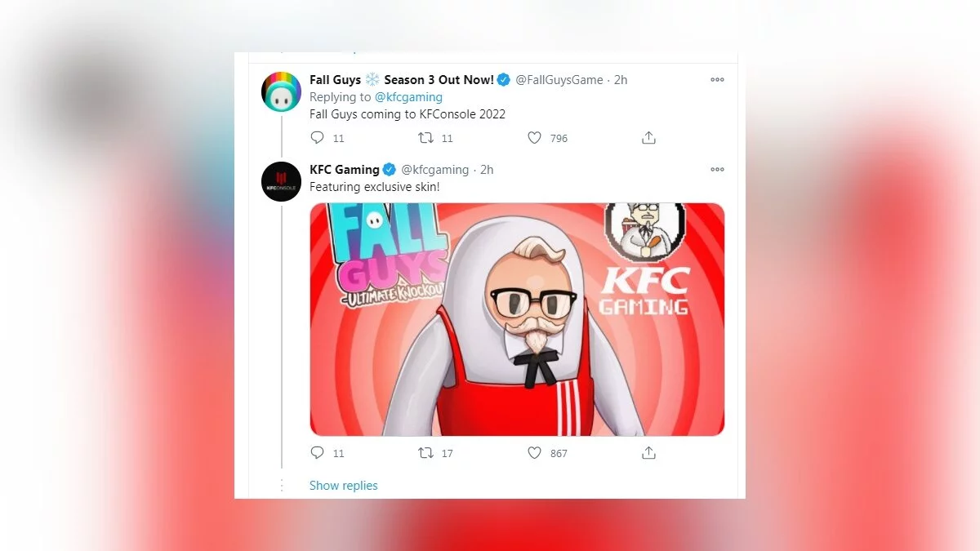
Task: Reply to the KFC Gaming tweet
Action: coord(318,452)
